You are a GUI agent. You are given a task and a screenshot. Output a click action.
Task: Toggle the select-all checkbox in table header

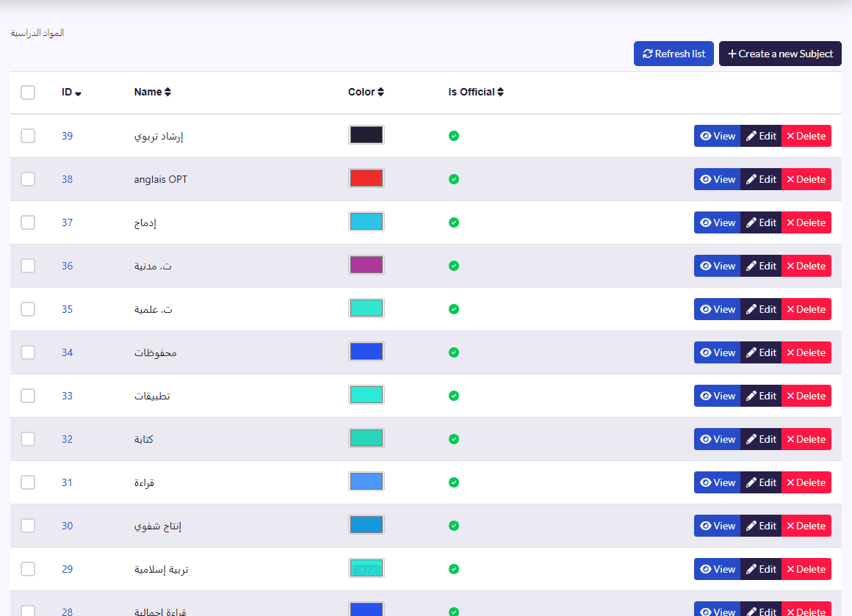click(28, 93)
